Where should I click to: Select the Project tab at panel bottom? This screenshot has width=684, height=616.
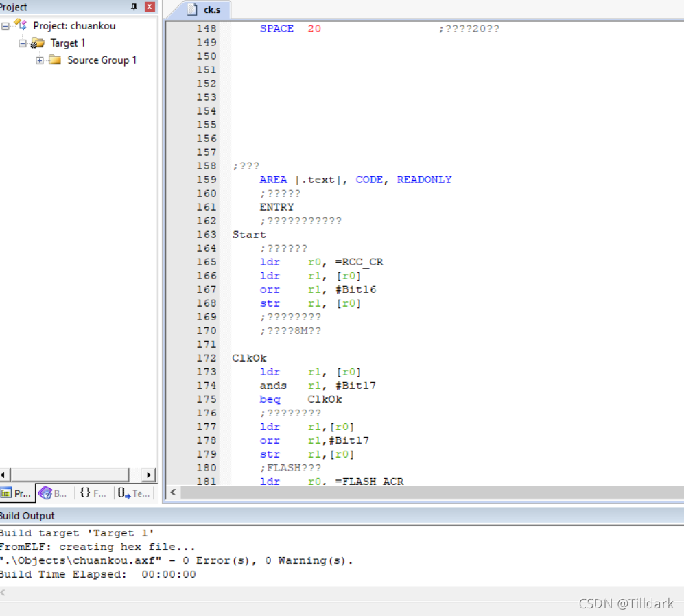(16, 493)
